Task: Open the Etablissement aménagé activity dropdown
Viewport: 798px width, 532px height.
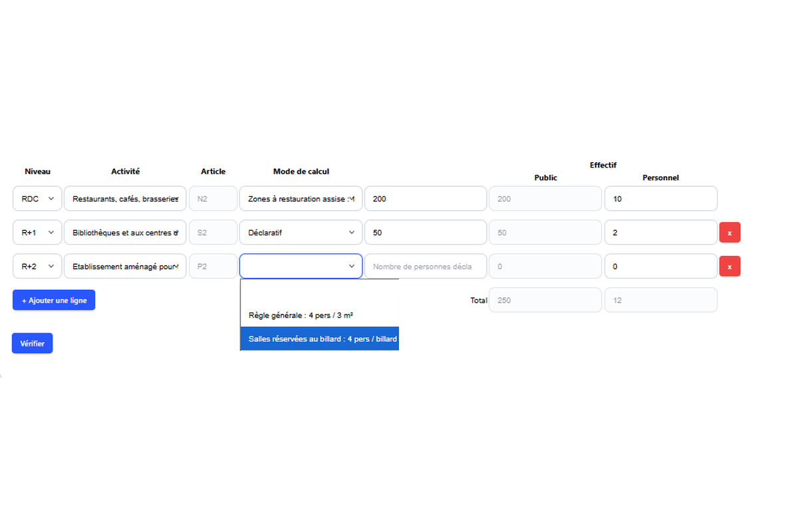Action: [x=125, y=267]
